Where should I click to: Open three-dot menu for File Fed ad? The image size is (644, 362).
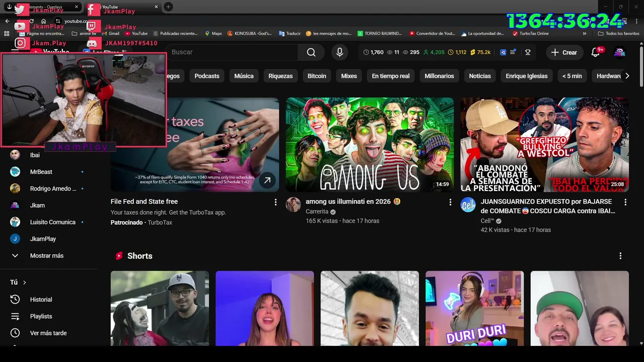pyautogui.click(x=275, y=202)
